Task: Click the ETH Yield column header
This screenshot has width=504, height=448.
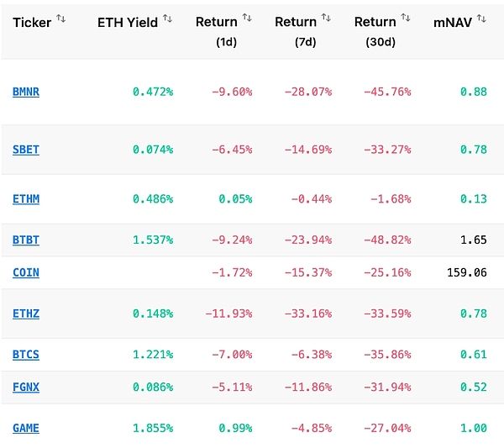Action: [x=128, y=22]
